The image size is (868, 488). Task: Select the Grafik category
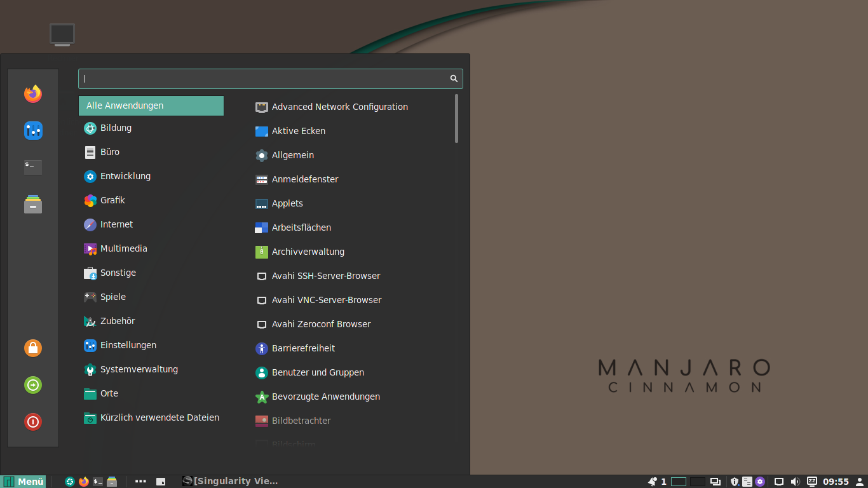[x=151, y=200]
